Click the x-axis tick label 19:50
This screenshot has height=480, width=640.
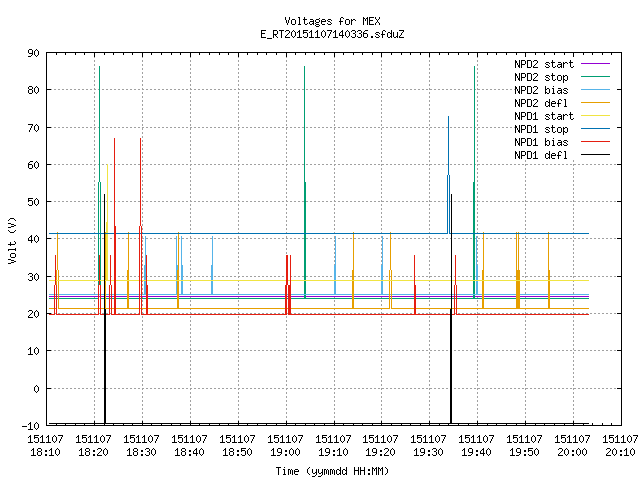524,452
